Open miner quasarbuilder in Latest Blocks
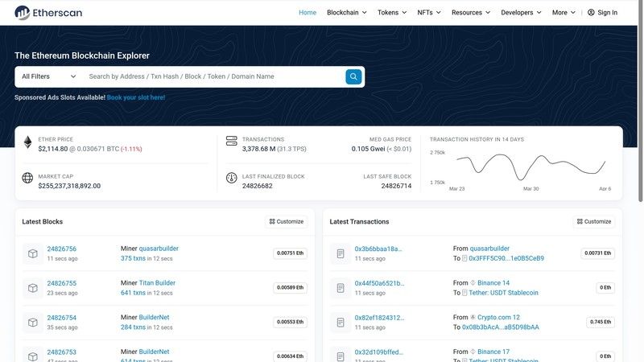This screenshot has height=362, width=644. (159, 249)
